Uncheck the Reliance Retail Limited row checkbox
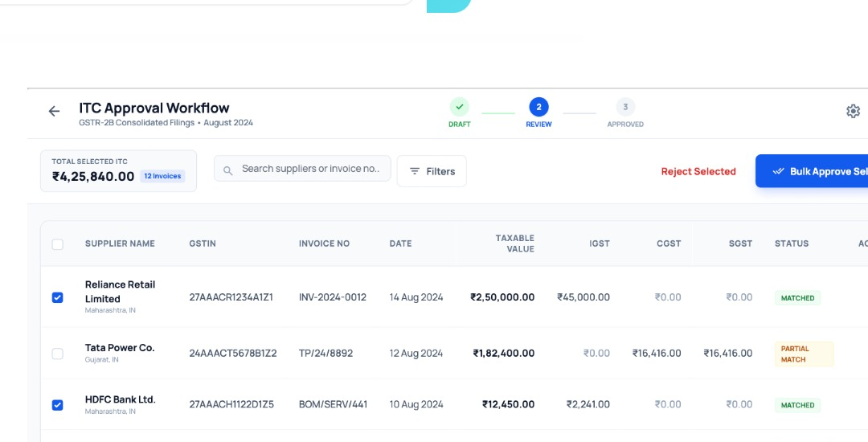 pos(58,297)
